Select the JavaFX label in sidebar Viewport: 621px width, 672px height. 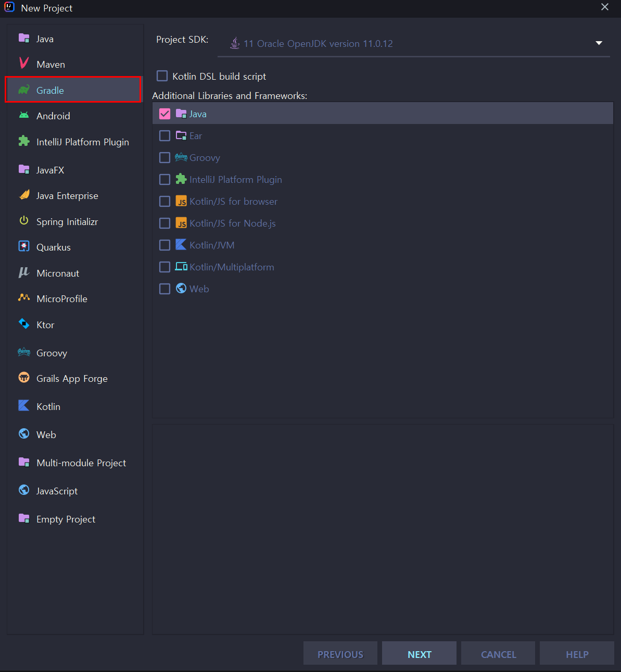[x=50, y=170]
